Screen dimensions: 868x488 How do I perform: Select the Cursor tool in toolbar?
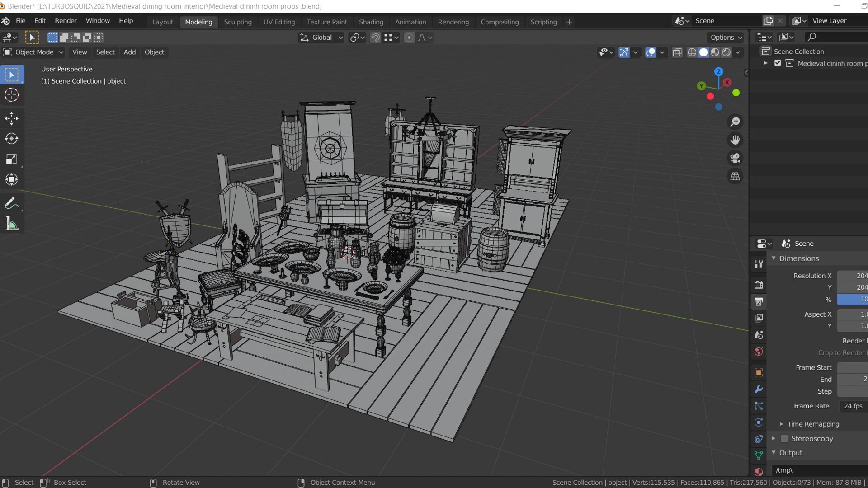click(x=12, y=95)
